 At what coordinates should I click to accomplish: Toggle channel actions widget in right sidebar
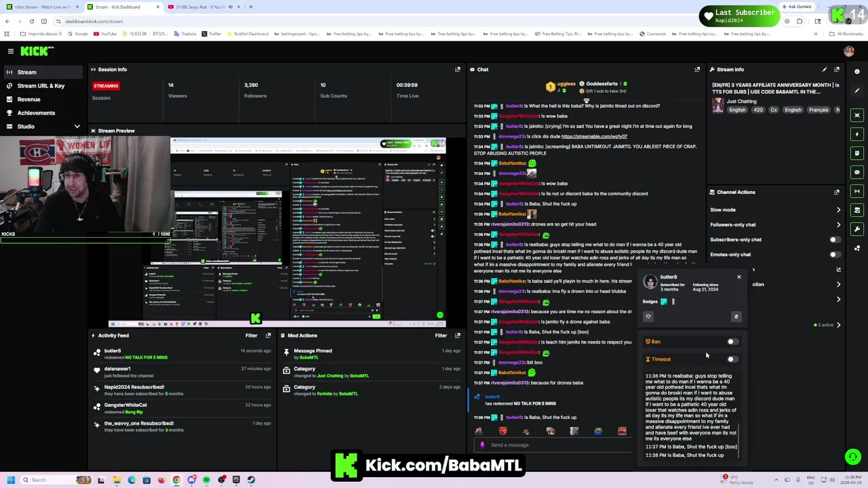pos(857,209)
